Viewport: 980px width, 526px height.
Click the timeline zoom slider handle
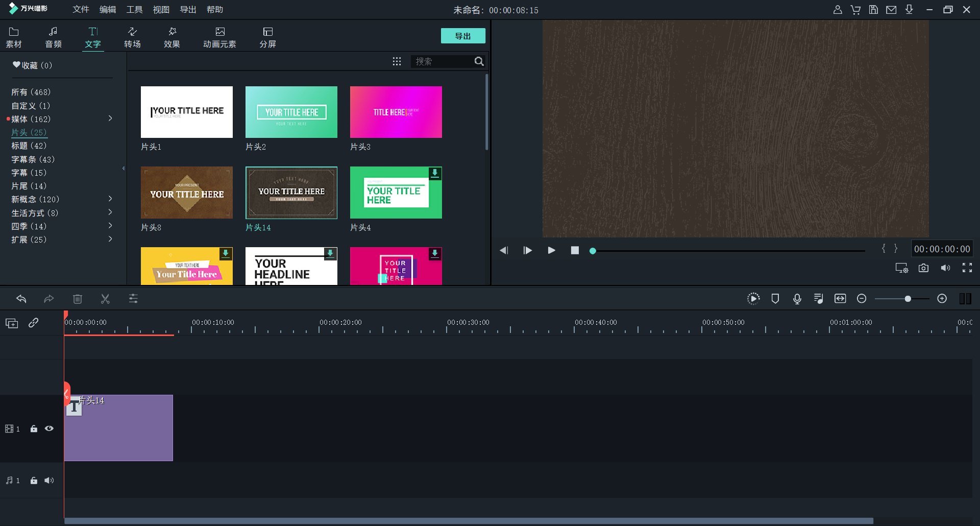click(908, 299)
